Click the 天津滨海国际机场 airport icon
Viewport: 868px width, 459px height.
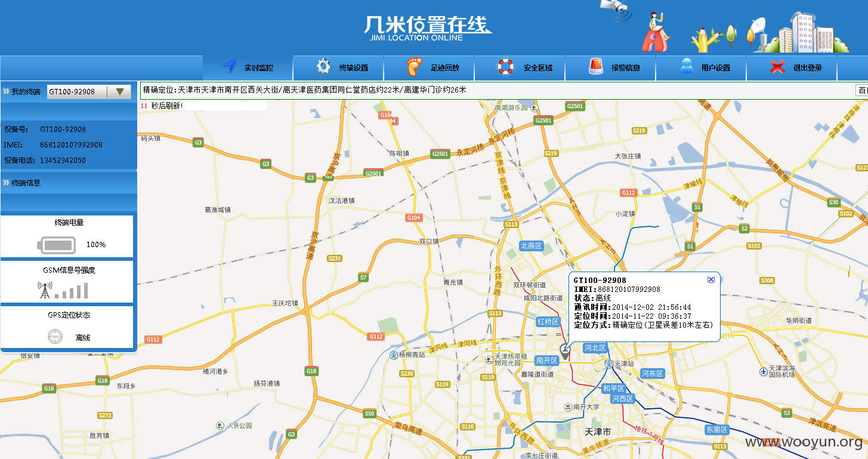[764, 371]
